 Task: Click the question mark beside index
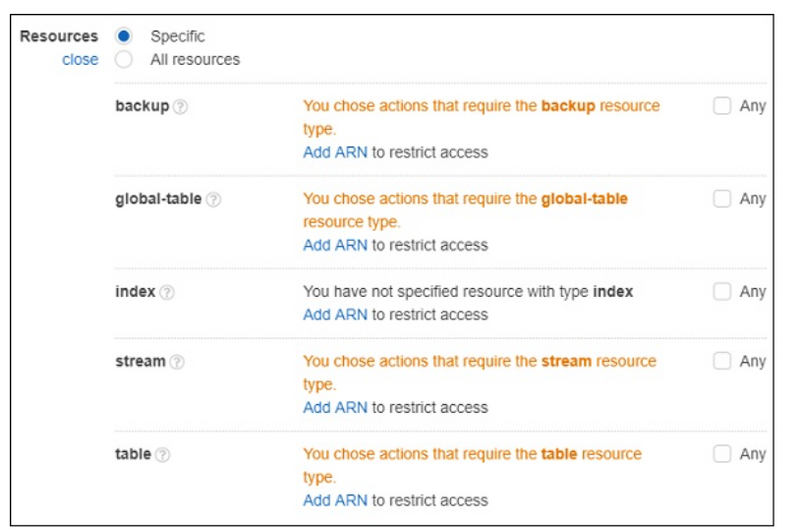point(167,292)
